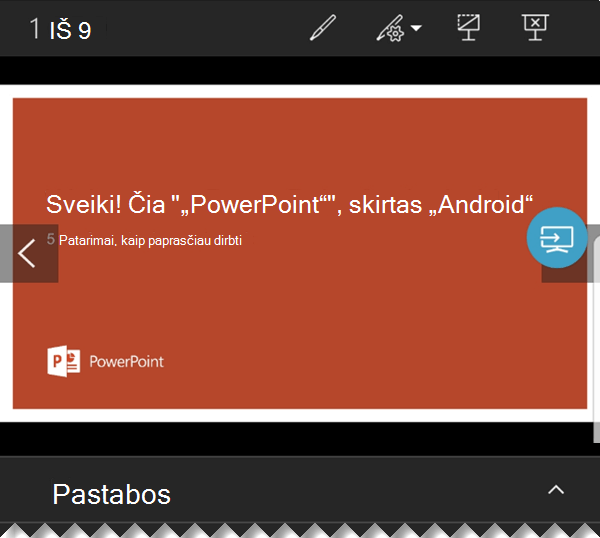Blank the screen with the slide icon
The width and height of the screenshot is (600, 538).
click(x=469, y=27)
